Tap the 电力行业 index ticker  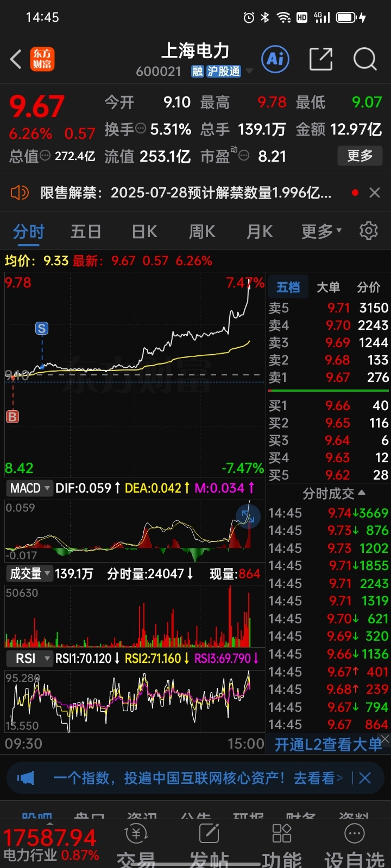51,844
